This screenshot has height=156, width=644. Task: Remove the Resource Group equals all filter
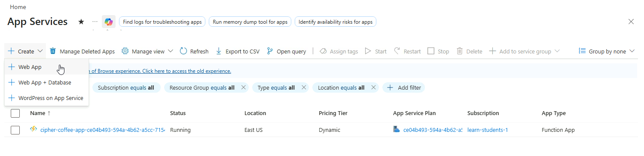click(243, 87)
